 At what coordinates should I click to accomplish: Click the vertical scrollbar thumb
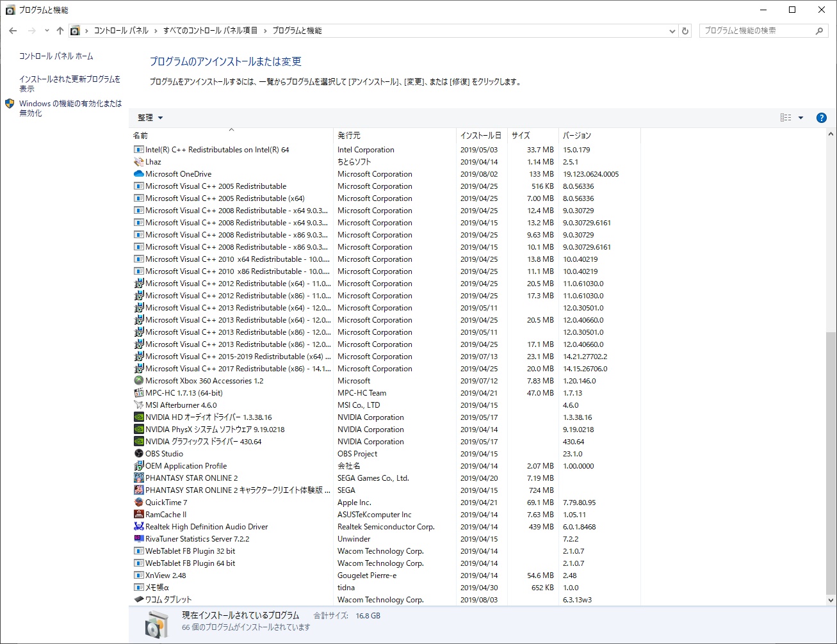[x=831, y=462]
